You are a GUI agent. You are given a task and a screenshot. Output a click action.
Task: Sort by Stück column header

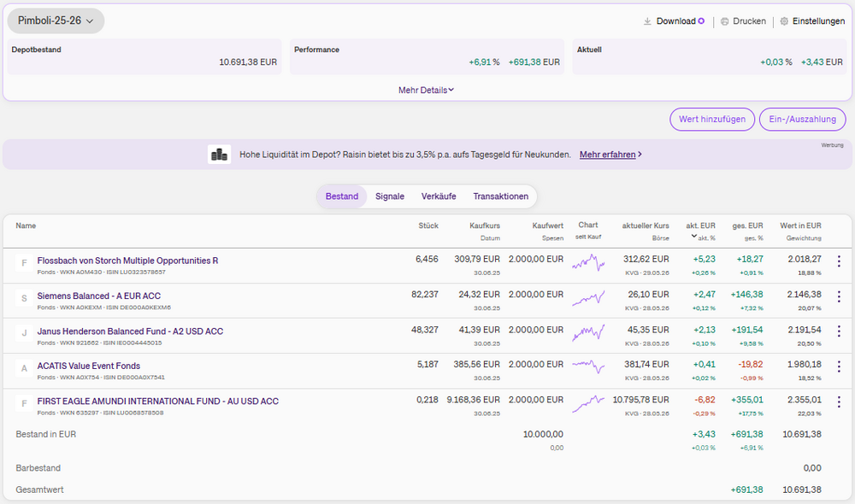428,226
